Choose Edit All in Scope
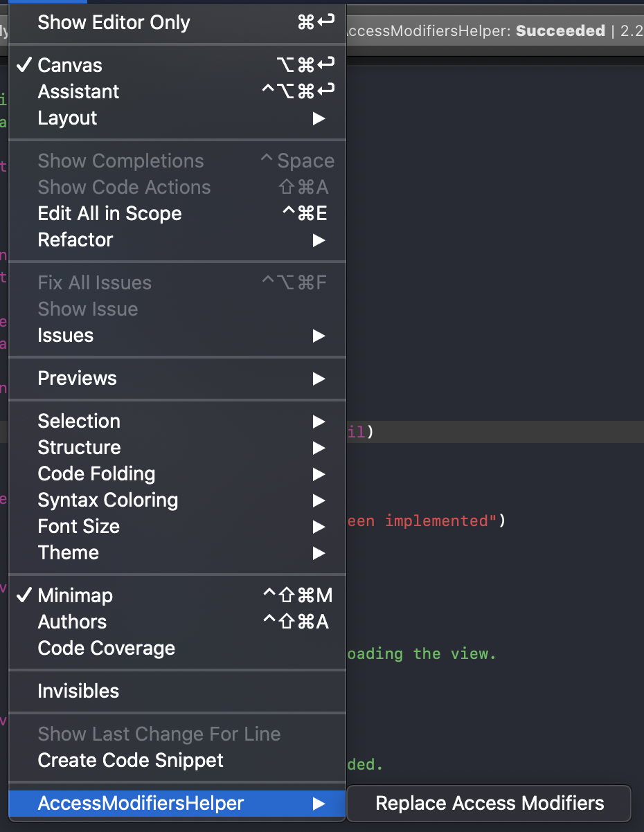 (109, 213)
